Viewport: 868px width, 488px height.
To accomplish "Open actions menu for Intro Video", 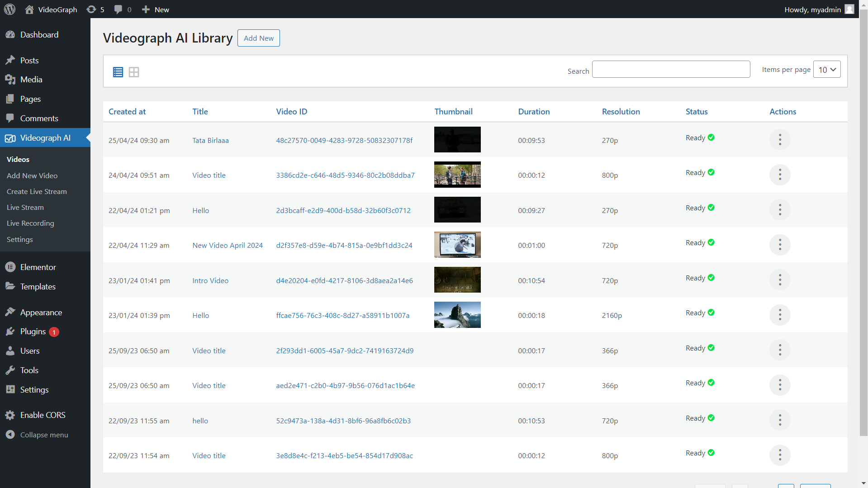I will pyautogui.click(x=779, y=280).
